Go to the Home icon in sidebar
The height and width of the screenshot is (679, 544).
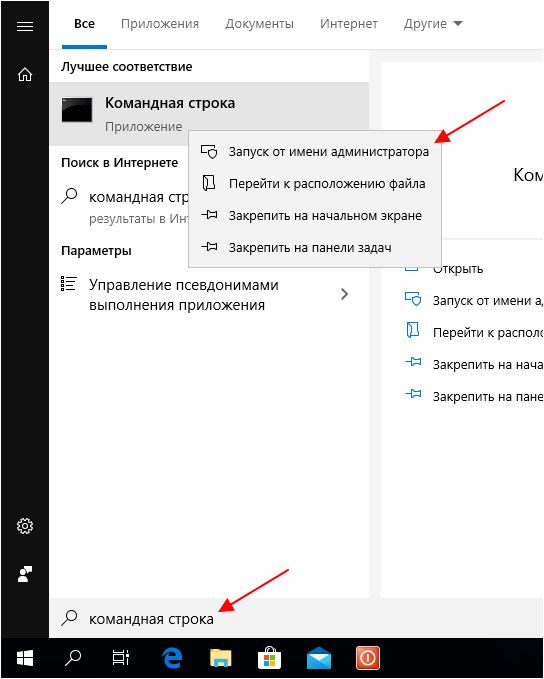tap(25, 74)
